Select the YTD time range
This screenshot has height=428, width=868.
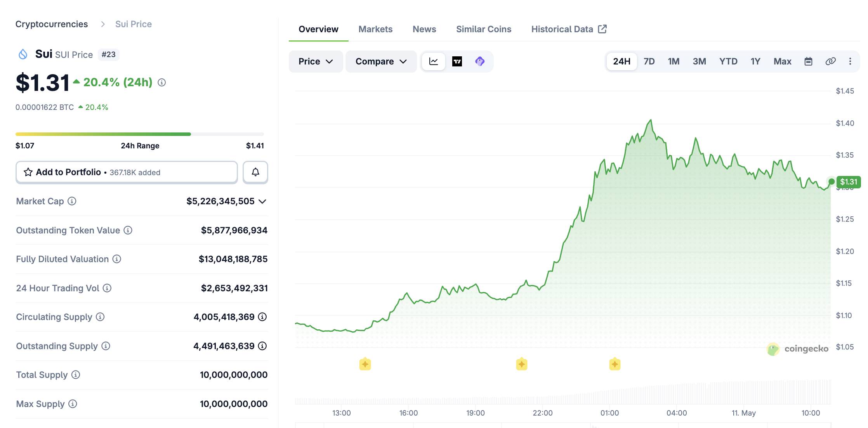728,61
